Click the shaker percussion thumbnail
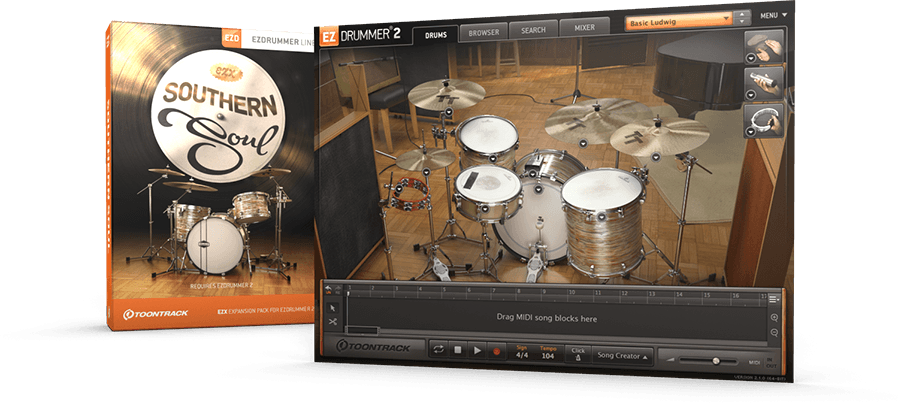 click(x=765, y=84)
